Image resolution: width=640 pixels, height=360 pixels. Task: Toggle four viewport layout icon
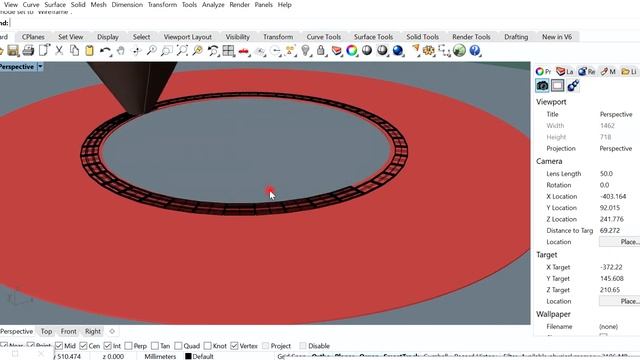point(228,51)
